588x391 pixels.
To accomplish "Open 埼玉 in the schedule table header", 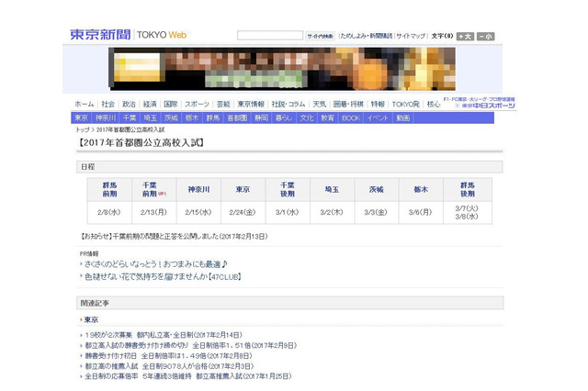I will click(332, 189).
